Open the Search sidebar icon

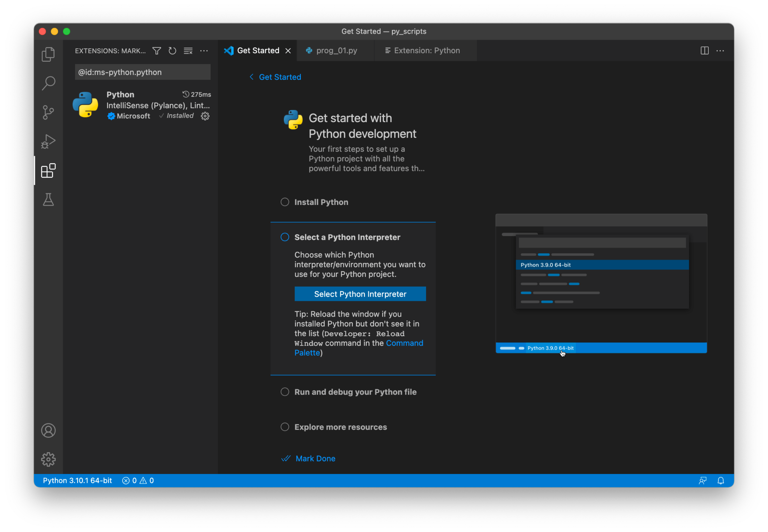[48, 83]
